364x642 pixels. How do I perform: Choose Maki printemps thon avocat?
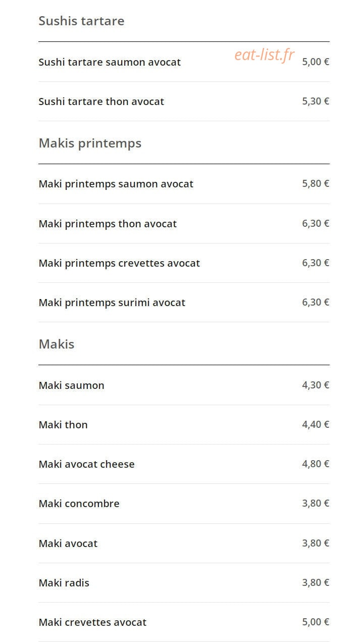click(184, 224)
